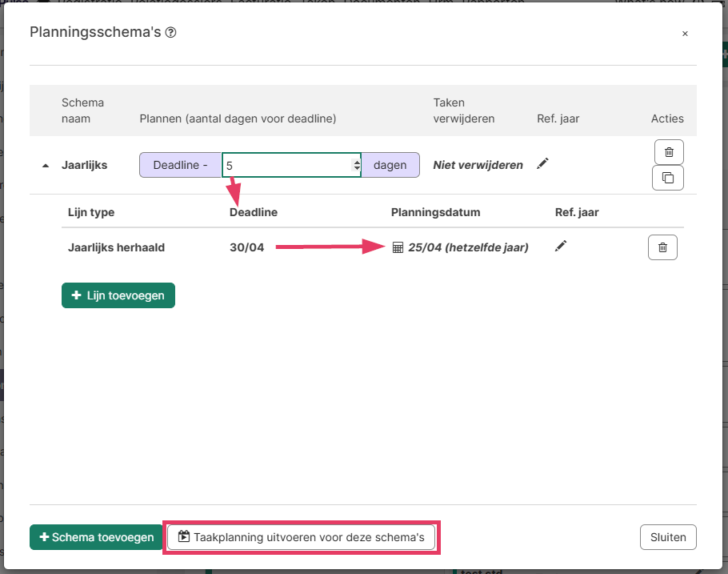Click the '+ Lijn toevoegen' button
This screenshot has width=728, height=574.
[x=118, y=295]
